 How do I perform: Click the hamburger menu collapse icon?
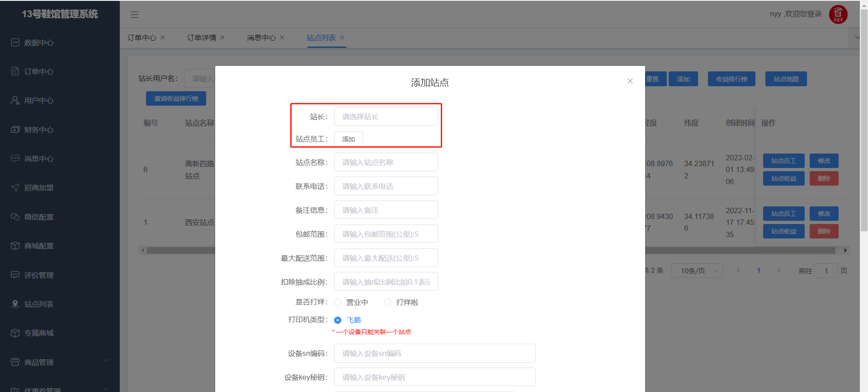[x=135, y=14]
